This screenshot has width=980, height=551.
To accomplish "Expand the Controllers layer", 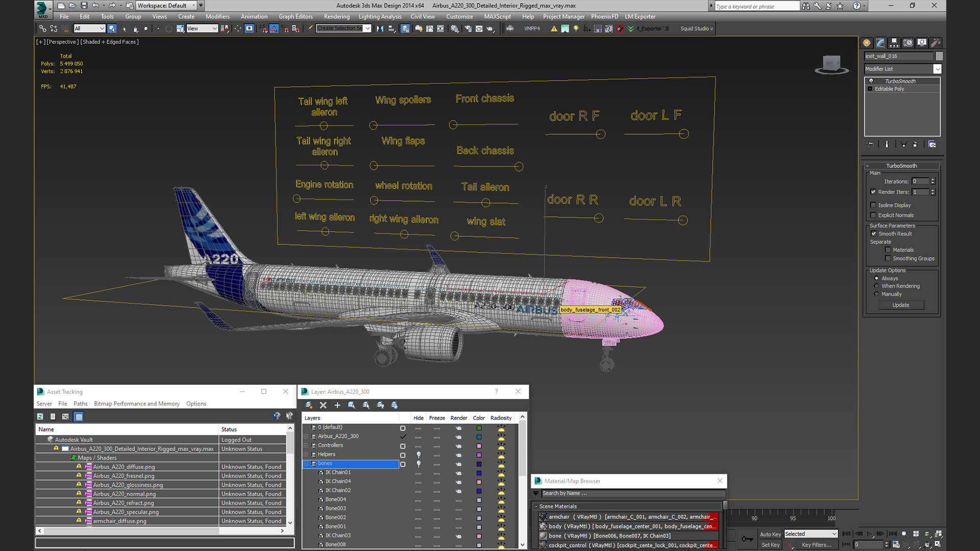I will tap(306, 445).
